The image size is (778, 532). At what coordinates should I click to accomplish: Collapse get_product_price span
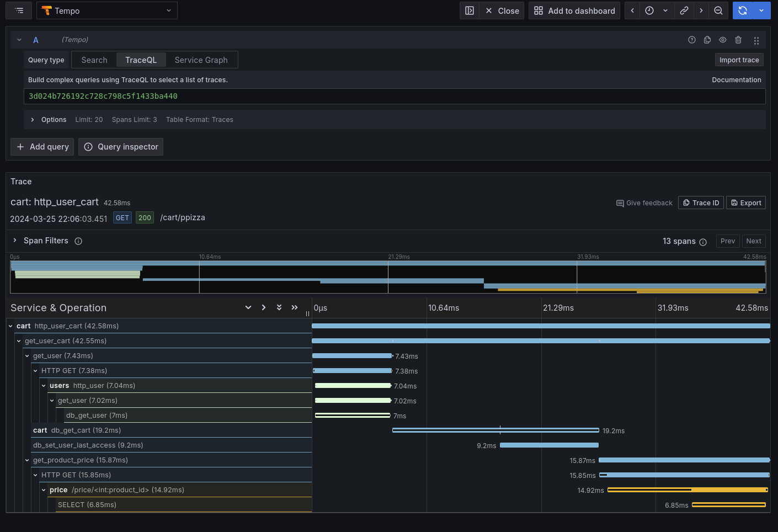[x=27, y=460]
